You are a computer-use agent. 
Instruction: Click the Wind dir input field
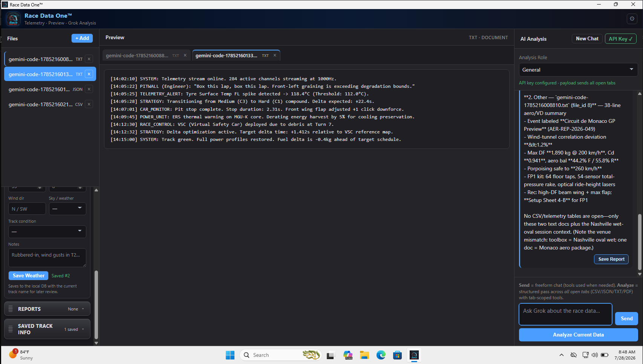(27, 209)
